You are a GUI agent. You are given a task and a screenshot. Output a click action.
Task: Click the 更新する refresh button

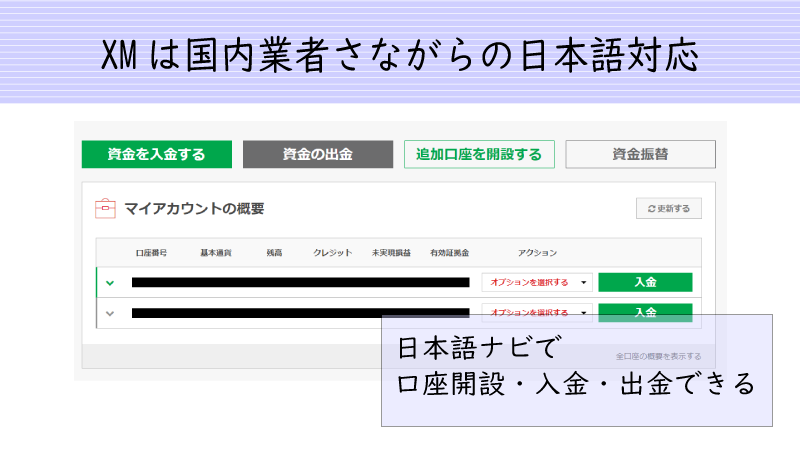click(x=668, y=208)
